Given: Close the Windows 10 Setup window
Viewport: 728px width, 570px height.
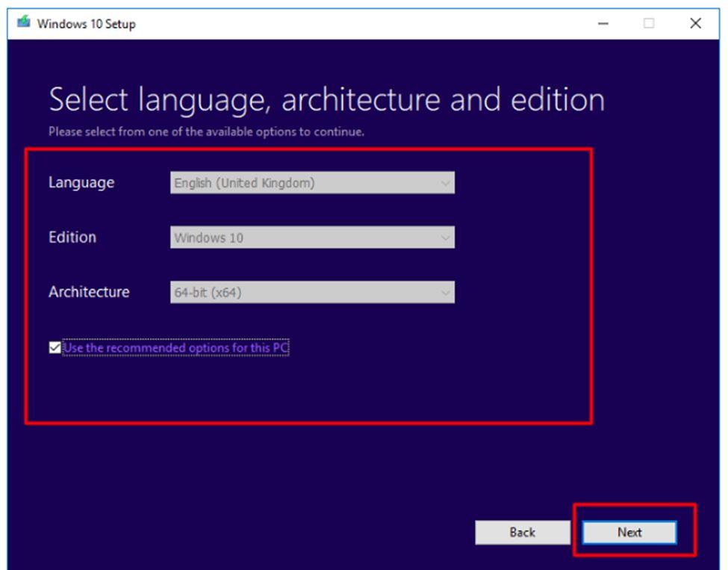Looking at the screenshot, I should [x=695, y=23].
